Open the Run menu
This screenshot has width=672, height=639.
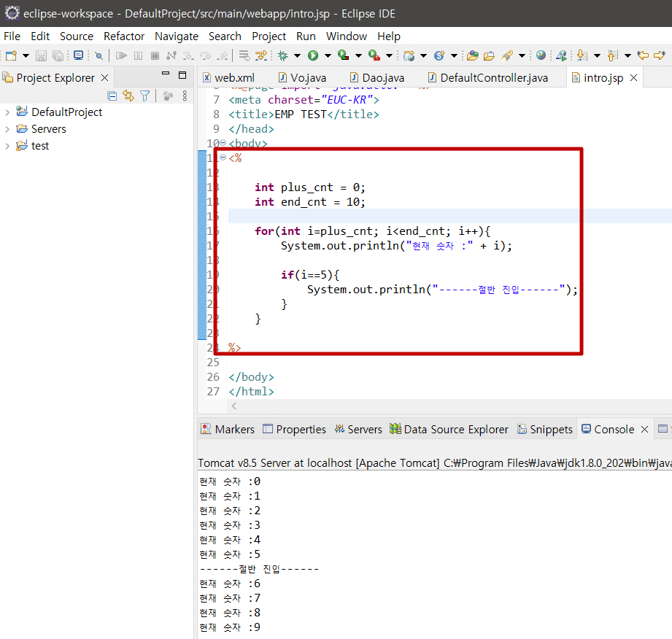[x=306, y=36]
